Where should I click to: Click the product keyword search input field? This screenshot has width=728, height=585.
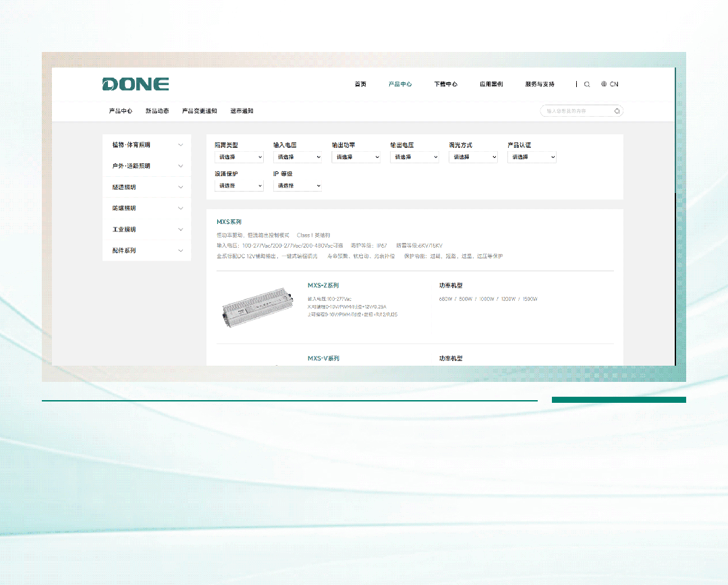pos(577,111)
